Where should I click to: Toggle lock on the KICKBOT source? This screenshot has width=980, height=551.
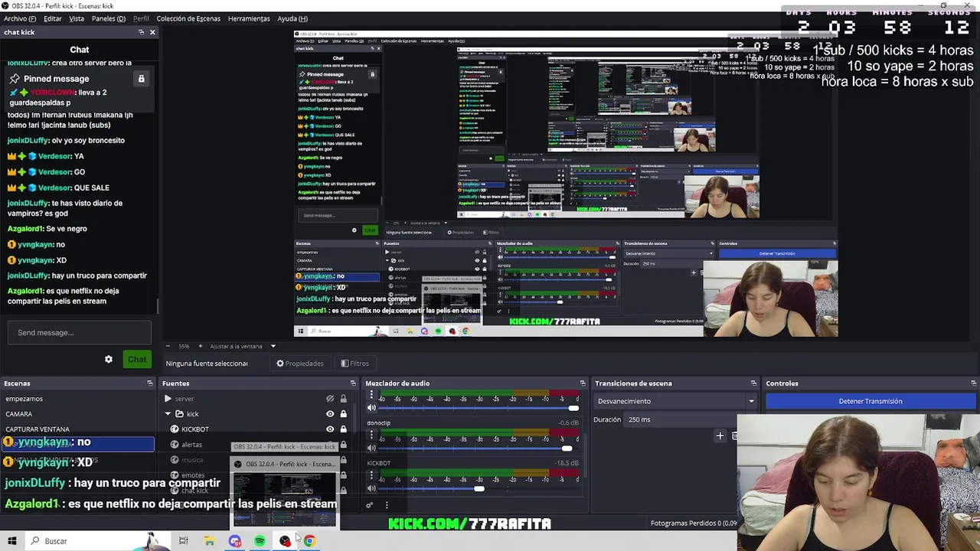point(343,429)
